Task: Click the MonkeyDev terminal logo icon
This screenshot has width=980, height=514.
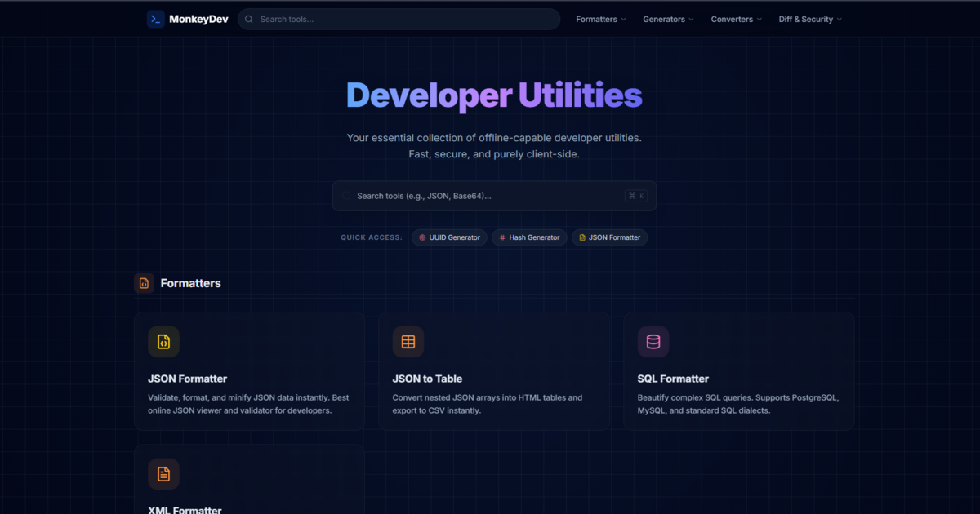Action: click(x=155, y=19)
